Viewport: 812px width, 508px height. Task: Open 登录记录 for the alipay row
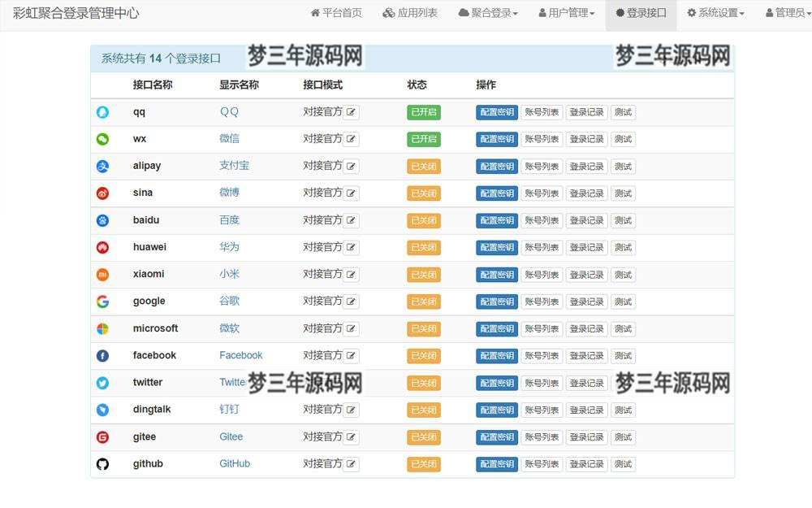tap(586, 167)
